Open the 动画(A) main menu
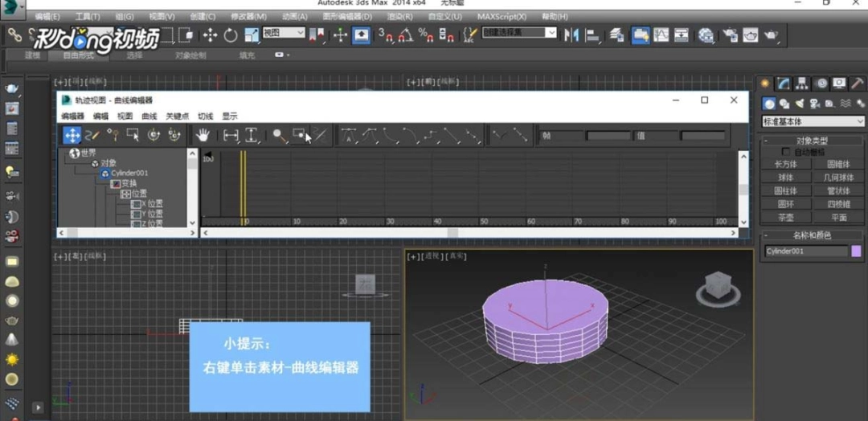This screenshot has width=868, height=421. [294, 17]
